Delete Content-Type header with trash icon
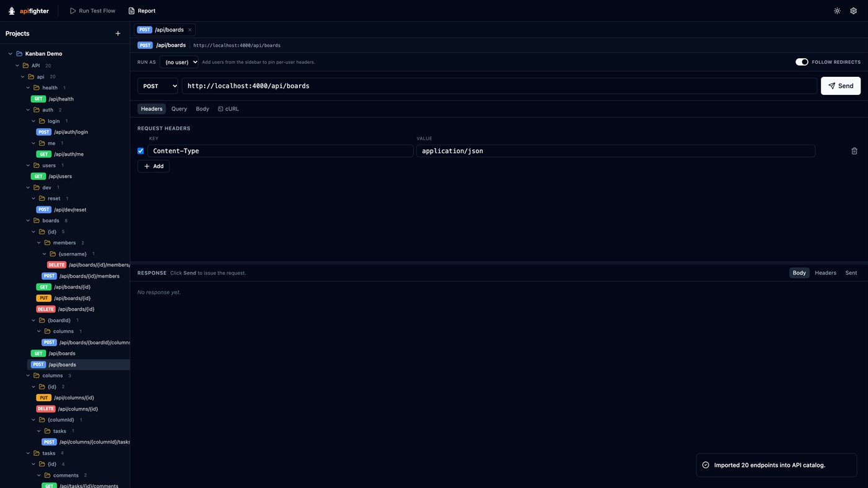 tap(854, 151)
